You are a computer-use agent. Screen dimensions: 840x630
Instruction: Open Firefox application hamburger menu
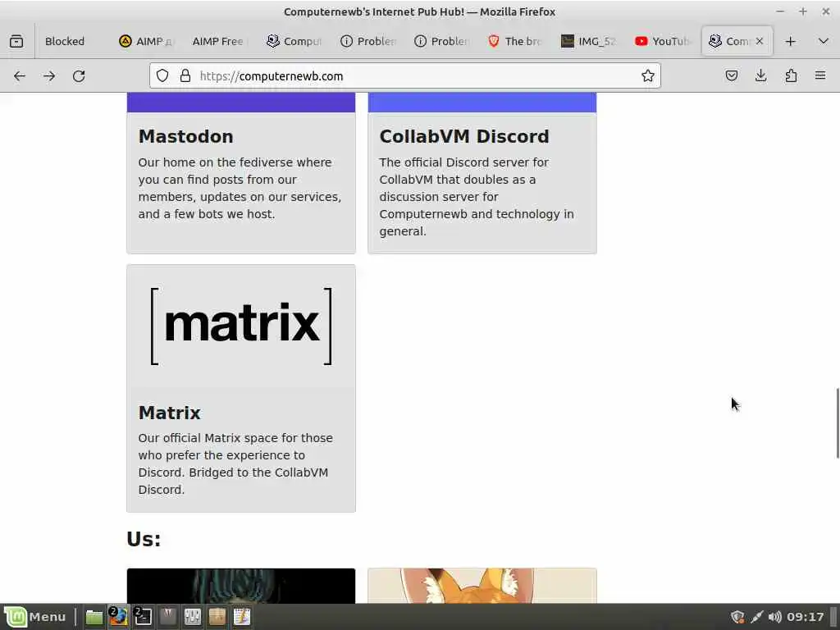coord(820,75)
